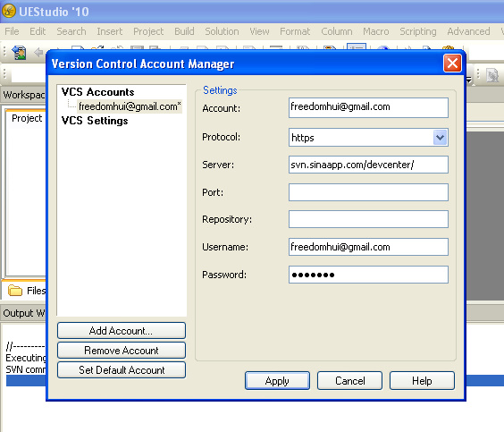504x432 pixels.
Task: Select VCS Accounts tree heading
Action: point(97,92)
